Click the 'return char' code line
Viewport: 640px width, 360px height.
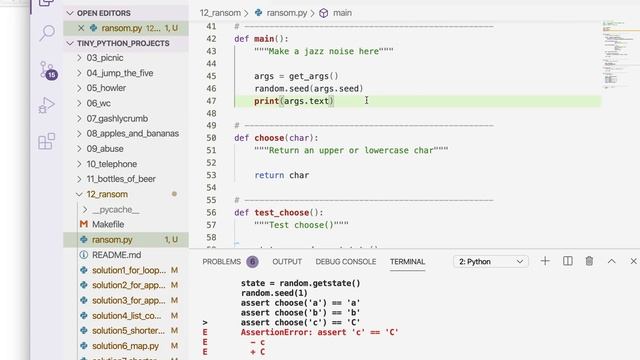point(282,175)
